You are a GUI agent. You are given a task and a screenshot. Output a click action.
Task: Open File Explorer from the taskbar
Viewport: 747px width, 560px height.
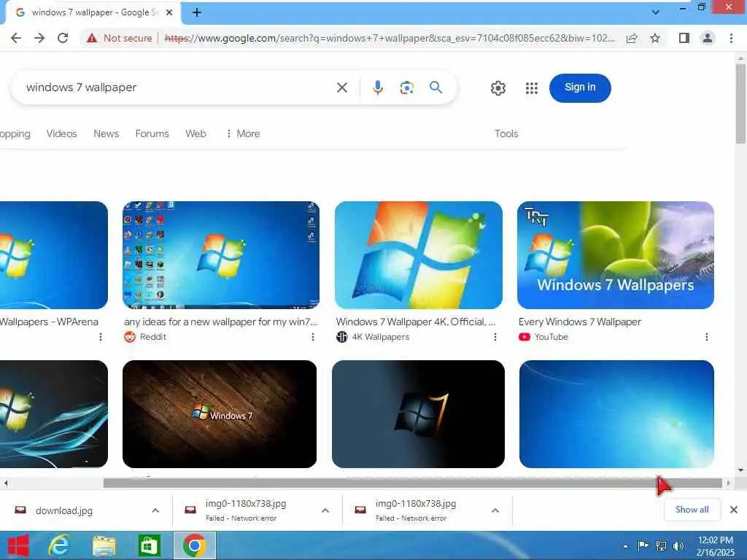point(104,545)
